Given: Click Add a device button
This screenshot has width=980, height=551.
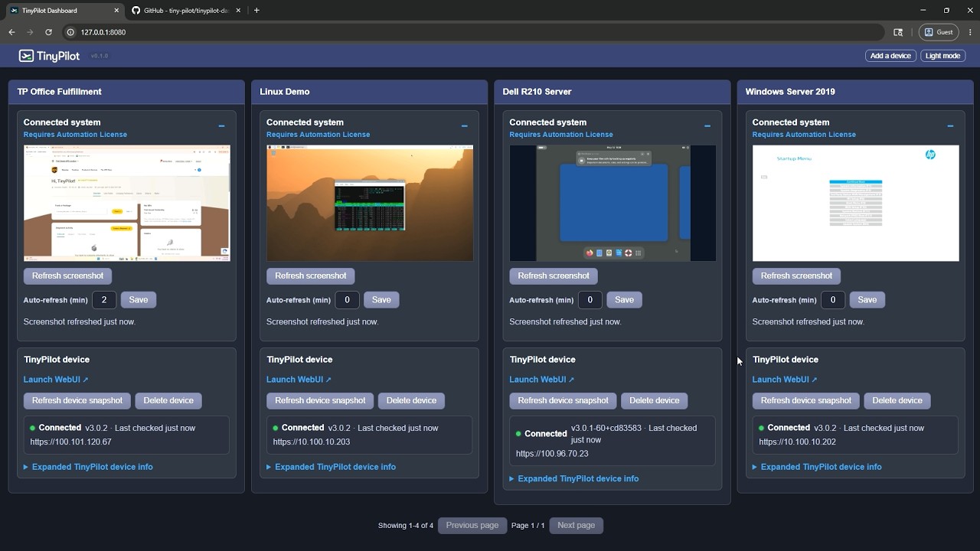Looking at the screenshot, I should 890,56.
